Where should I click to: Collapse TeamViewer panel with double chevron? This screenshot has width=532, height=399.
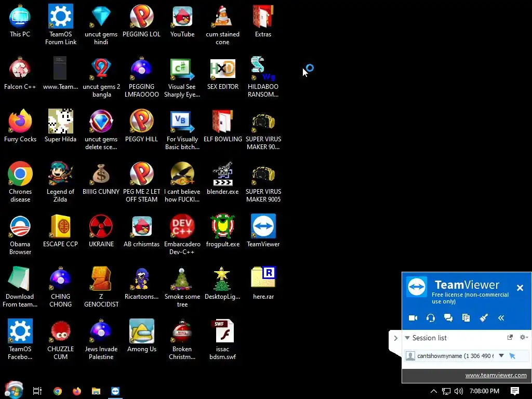(501, 318)
